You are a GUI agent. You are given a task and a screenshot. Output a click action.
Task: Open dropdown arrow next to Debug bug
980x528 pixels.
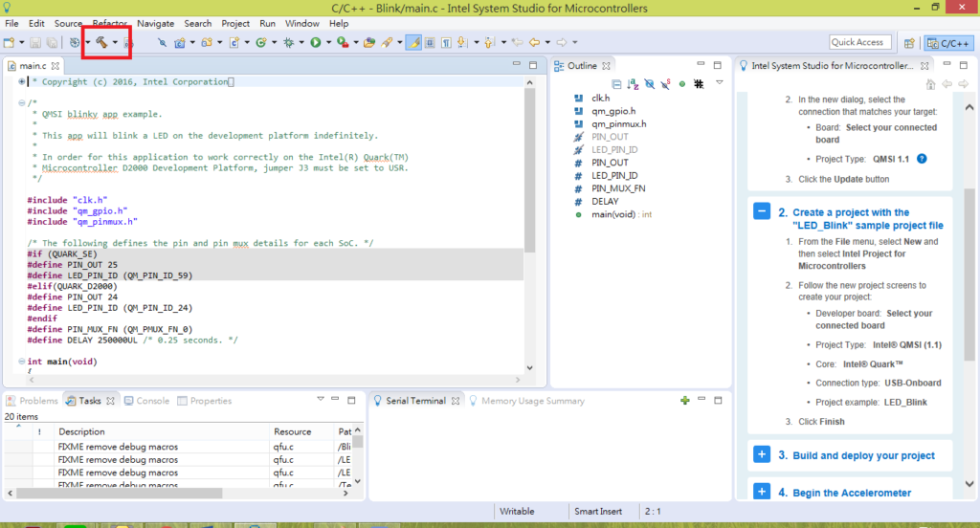pos(301,42)
